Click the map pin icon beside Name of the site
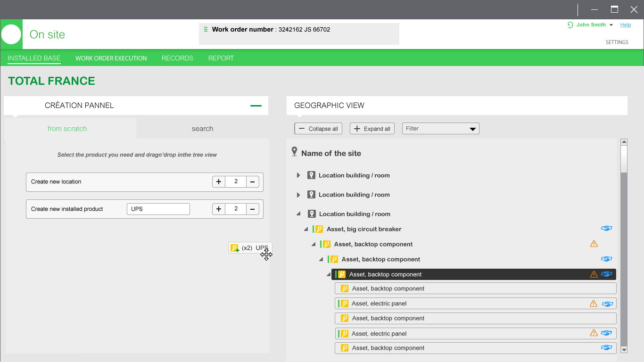This screenshot has height=362, width=644. tap(295, 152)
